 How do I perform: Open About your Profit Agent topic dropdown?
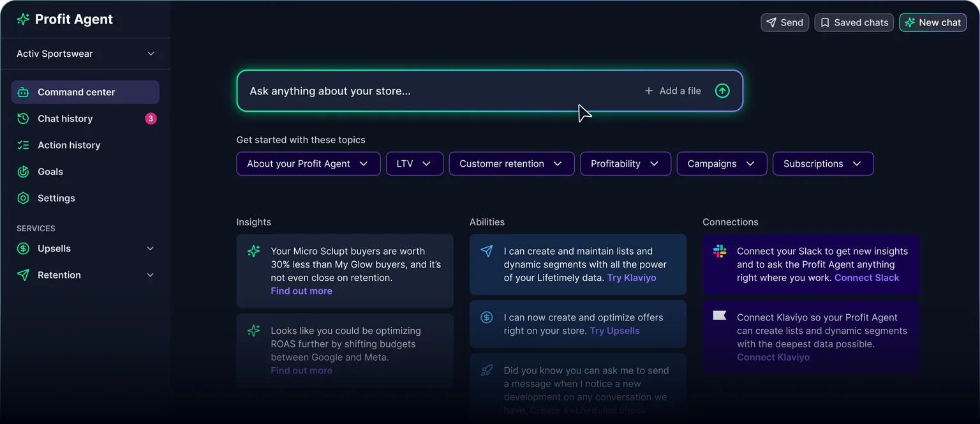coord(308,163)
